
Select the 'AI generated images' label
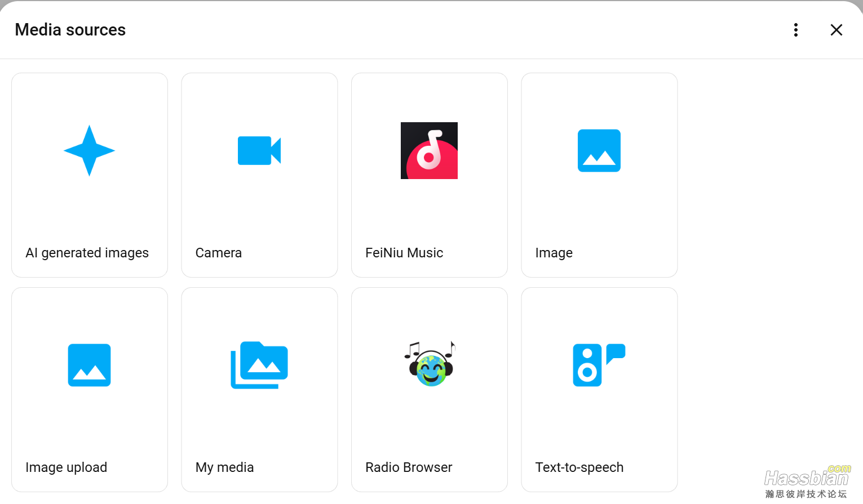pos(87,253)
